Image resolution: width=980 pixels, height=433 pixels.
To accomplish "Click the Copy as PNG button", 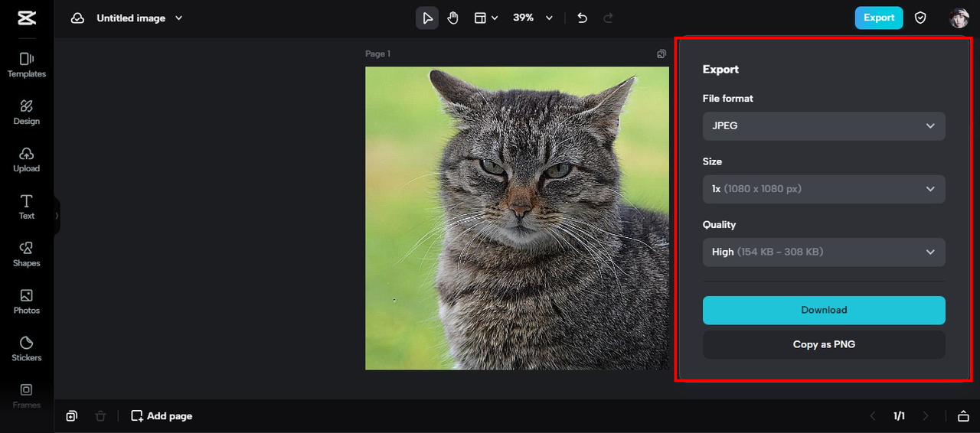I will click(x=824, y=345).
